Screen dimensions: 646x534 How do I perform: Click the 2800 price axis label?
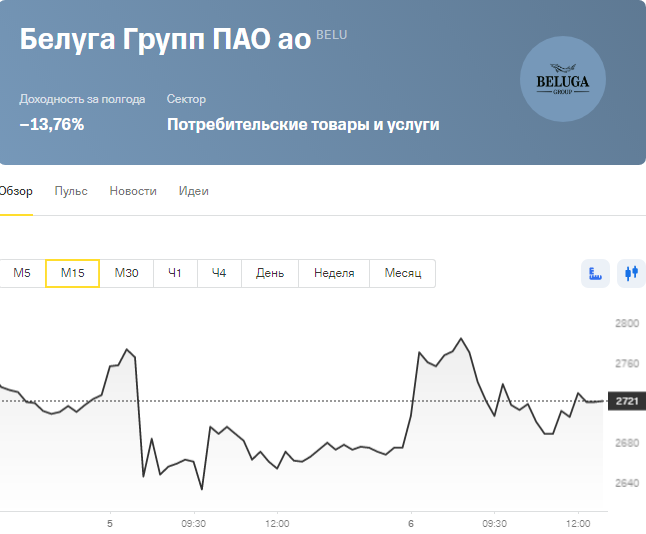pyautogui.click(x=627, y=323)
